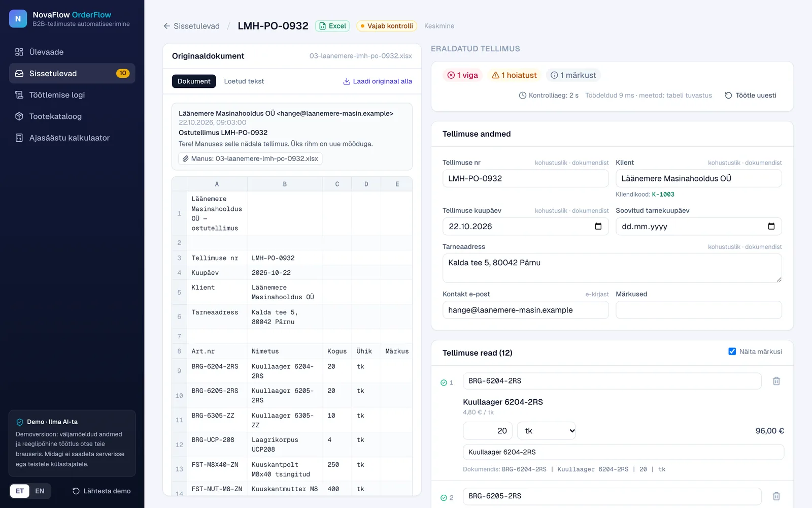This screenshot has height=508, width=812.
Task: Select cell BRG-UCP-208 in spreadsheet
Action: tap(217, 444)
